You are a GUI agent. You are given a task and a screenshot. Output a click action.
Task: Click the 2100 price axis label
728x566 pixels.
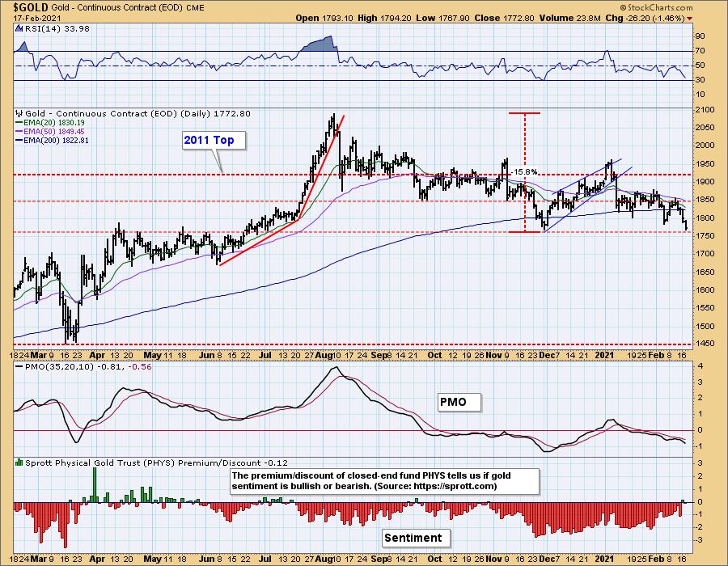tap(704, 110)
